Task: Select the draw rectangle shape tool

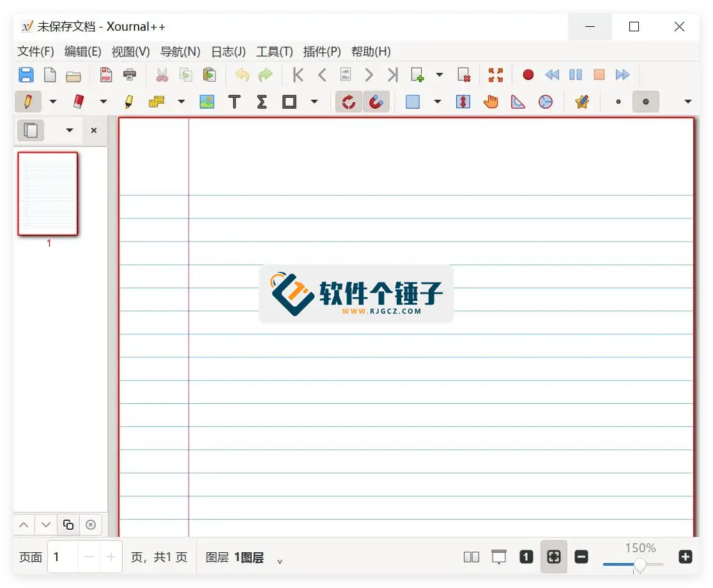Action: (289, 102)
